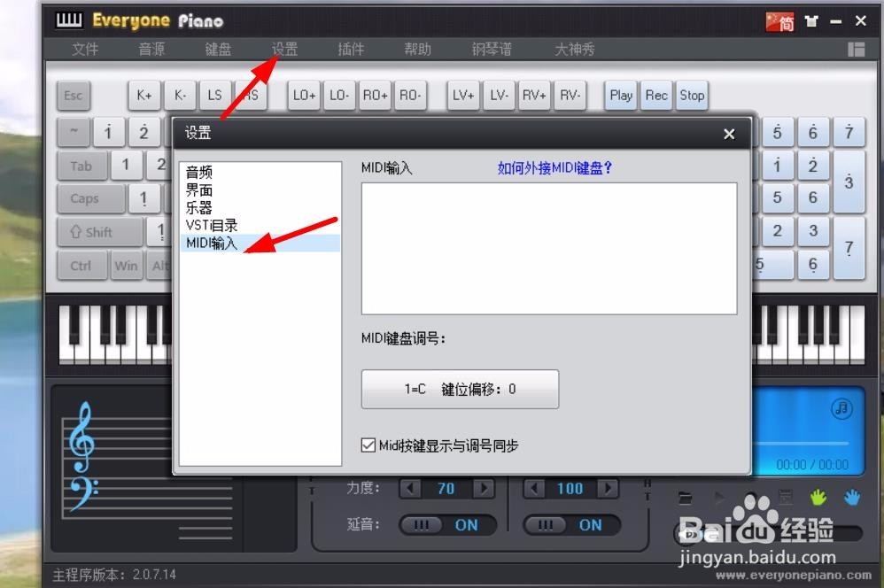
Task: Click the treble clef on the staff
Action: tap(81, 437)
